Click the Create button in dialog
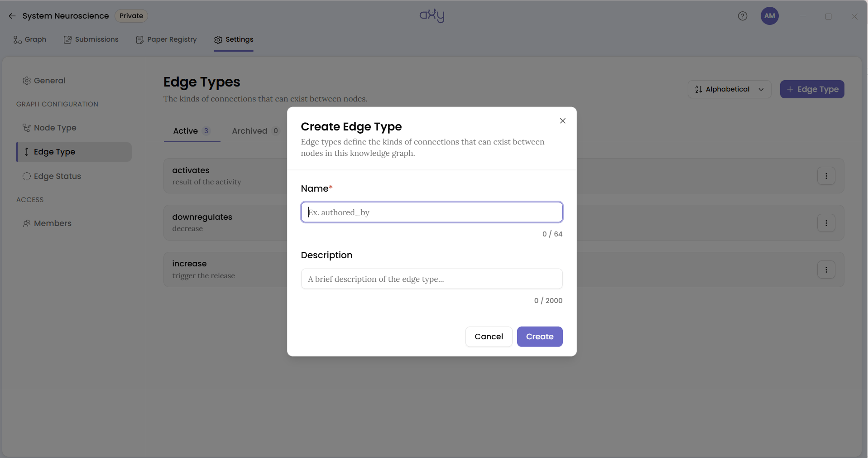The image size is (868, 458). (x=540, y=337)
